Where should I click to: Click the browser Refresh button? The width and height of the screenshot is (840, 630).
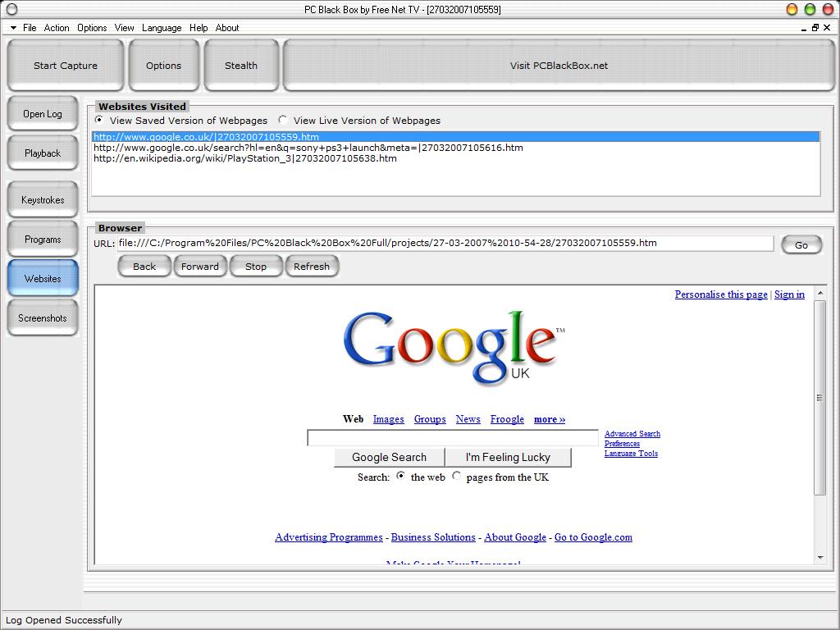tap(312, 267)
